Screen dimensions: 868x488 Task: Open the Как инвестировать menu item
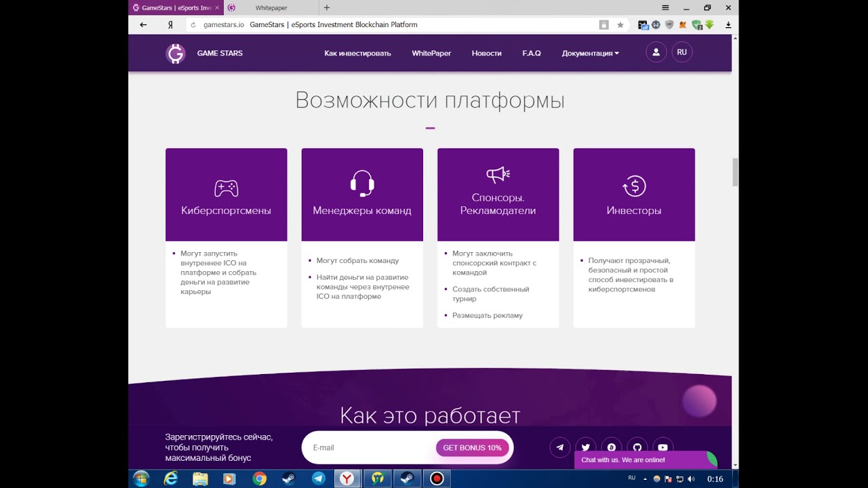coord(357,54)
